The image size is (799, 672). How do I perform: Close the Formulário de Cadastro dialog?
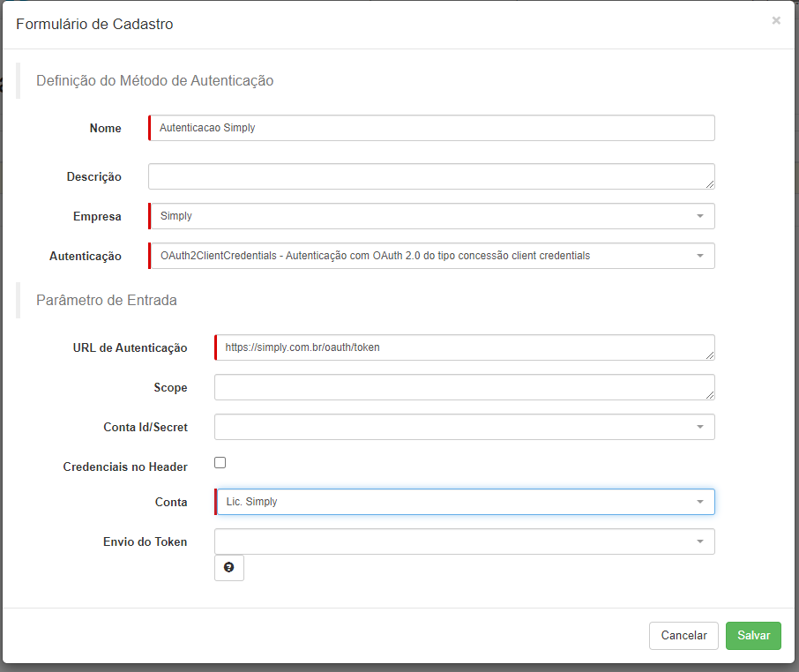click(776, 20)
